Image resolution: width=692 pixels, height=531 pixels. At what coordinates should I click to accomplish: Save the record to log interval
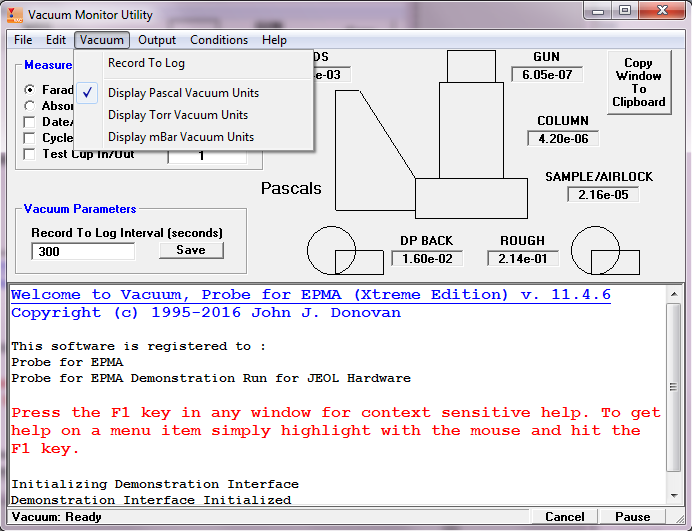[191, 250]
